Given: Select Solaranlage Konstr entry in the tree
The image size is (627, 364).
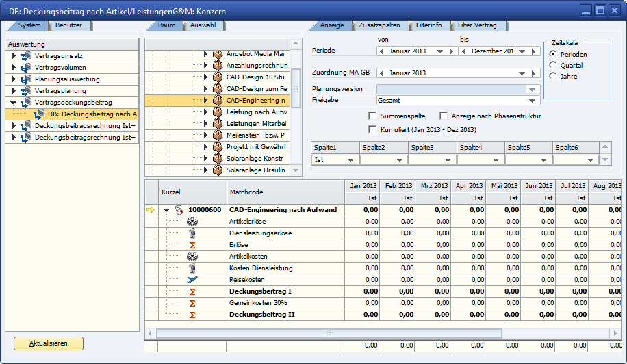Looking at the screenshot, I should pyautogui.click(x=255, y=158).
